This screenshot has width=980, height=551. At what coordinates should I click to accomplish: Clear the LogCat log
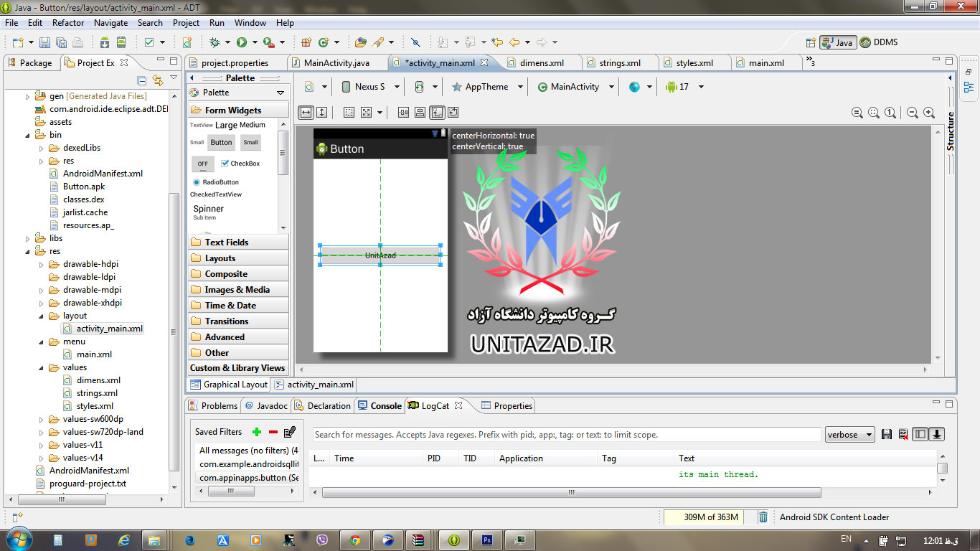coord(903,434)
